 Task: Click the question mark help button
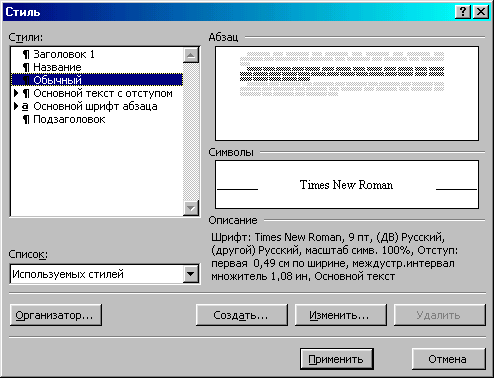pyautogui.click(x=463, y=12)
